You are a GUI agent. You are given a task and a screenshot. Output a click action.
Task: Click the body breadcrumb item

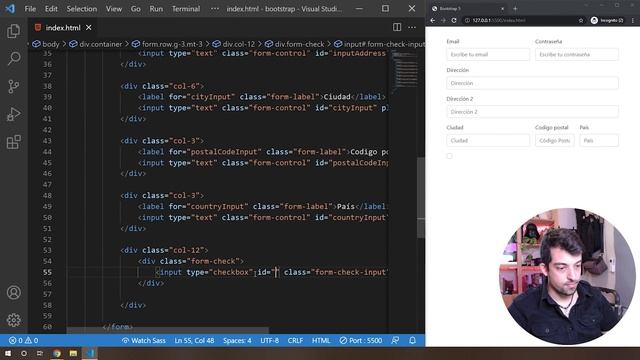[46, 44]
